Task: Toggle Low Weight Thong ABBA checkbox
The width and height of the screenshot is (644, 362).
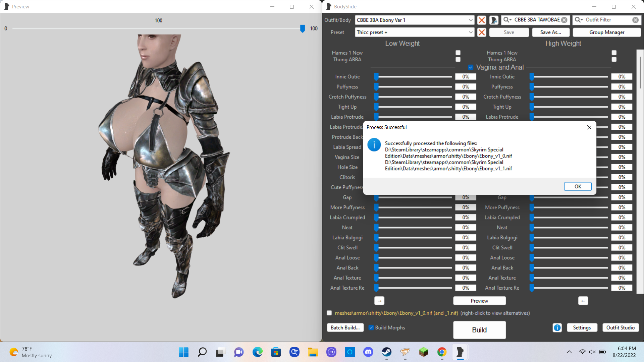Action: tap(458, 60)
